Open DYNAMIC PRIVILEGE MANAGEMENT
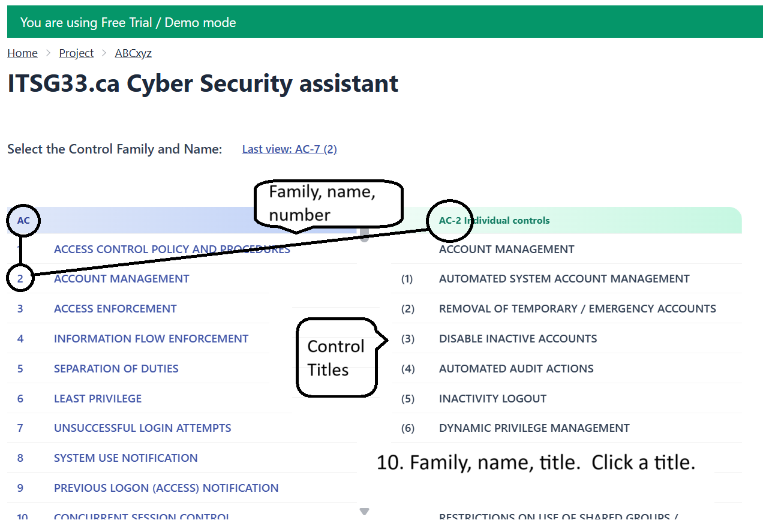 (534, 428)
